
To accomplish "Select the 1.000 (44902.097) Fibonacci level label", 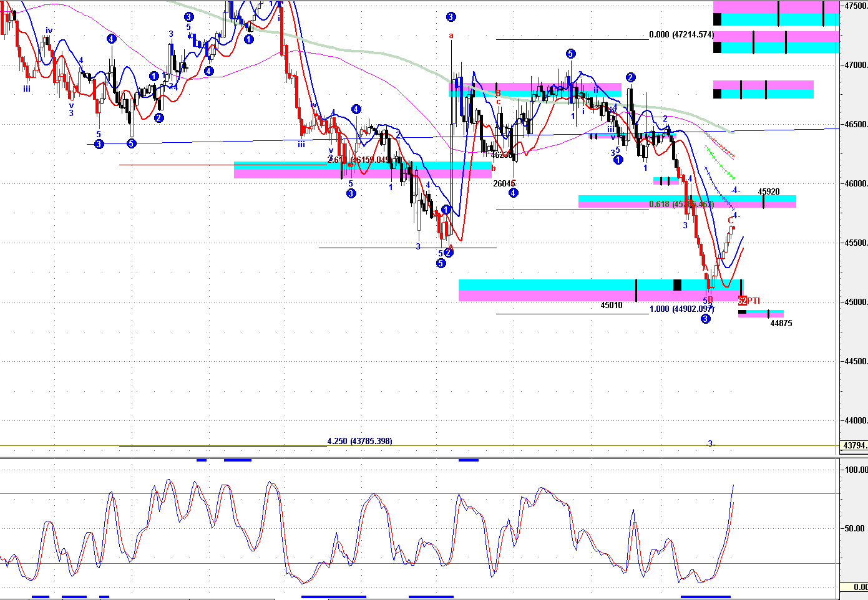I will (x=681, y=309).
